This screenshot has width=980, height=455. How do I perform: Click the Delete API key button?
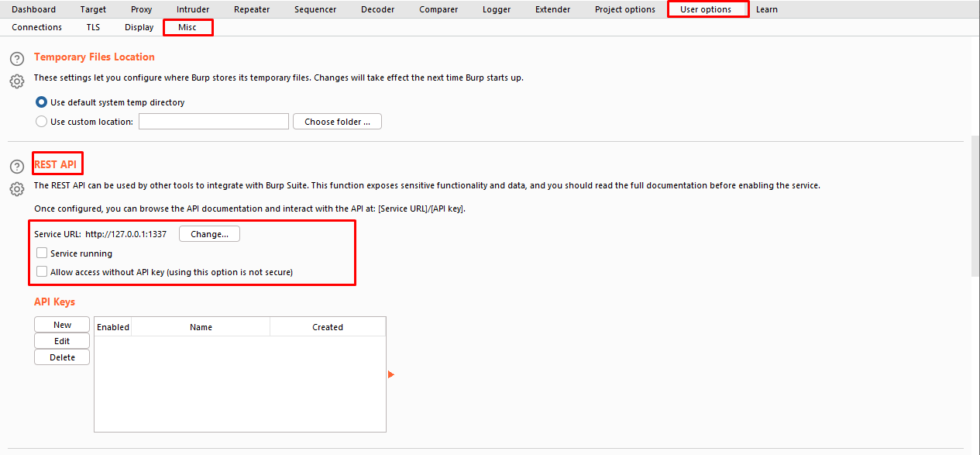tap(62, 357)
